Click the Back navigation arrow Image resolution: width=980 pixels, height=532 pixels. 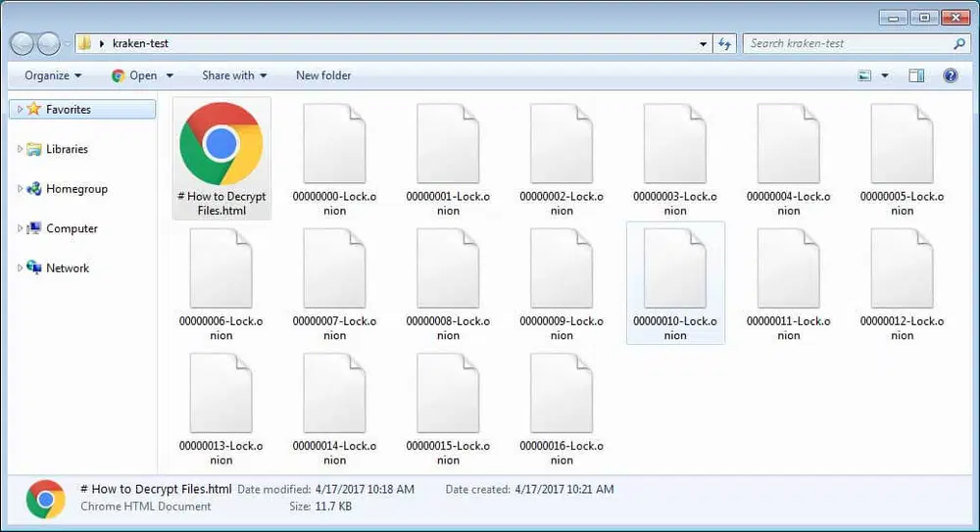22,44
